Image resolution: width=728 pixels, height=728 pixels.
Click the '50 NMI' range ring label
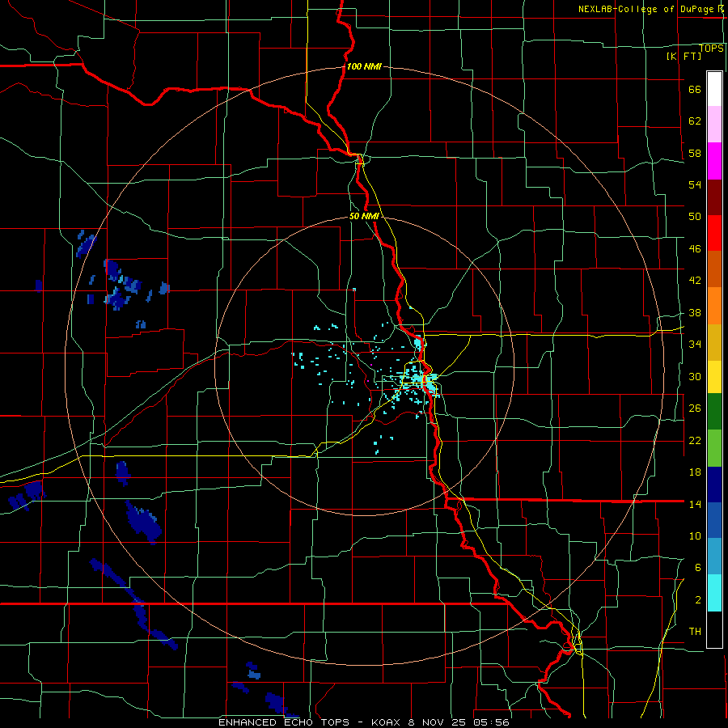click(364, 216)
